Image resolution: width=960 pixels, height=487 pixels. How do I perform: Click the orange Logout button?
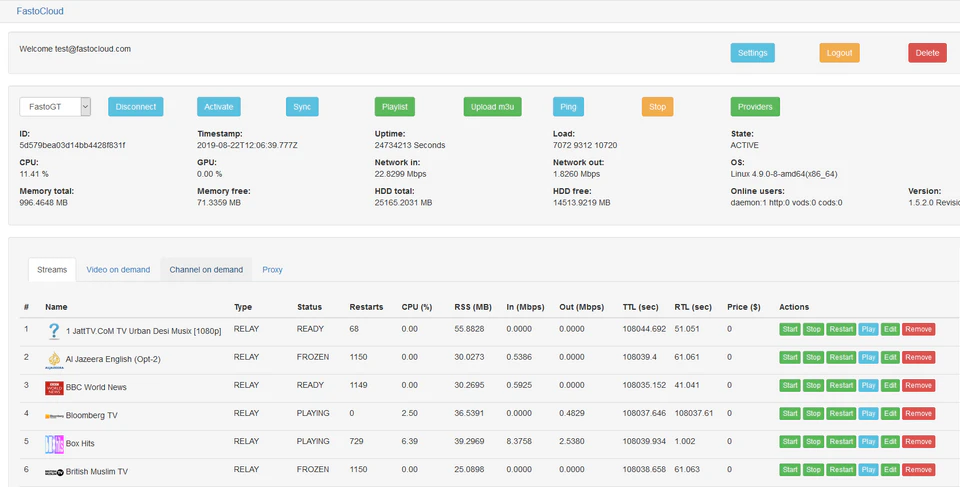[x=839, y=53]
